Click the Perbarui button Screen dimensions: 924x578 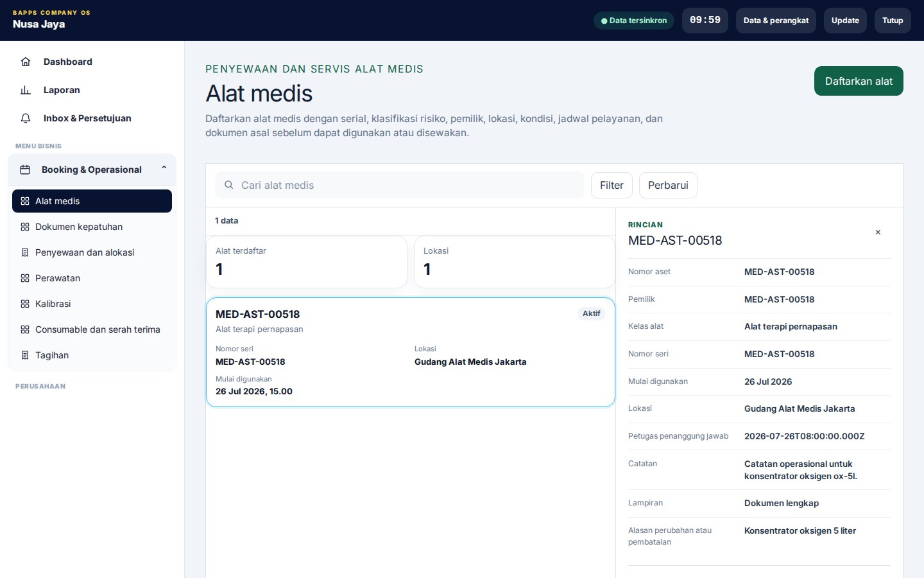(668, 185)
